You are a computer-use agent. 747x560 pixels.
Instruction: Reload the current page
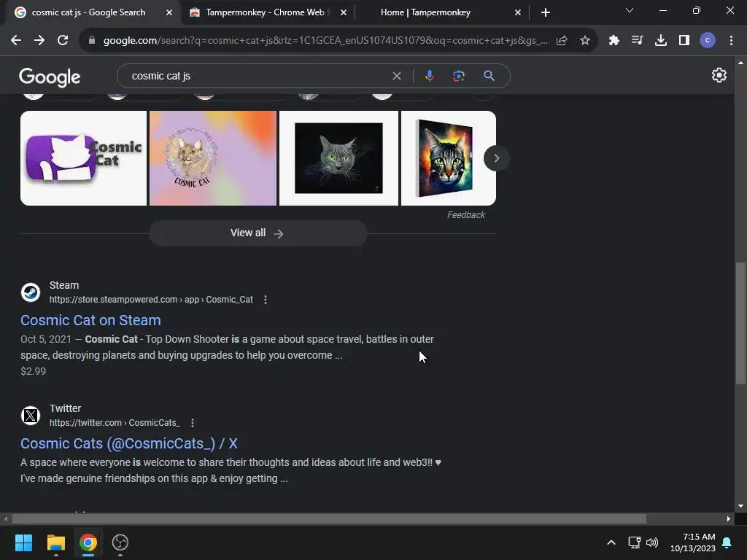(x=63, y=41)
